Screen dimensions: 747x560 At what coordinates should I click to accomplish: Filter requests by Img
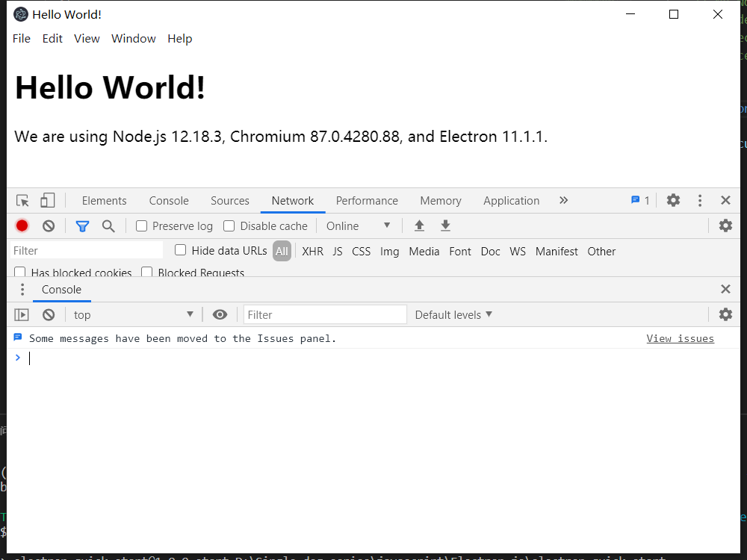coord(390,252)
